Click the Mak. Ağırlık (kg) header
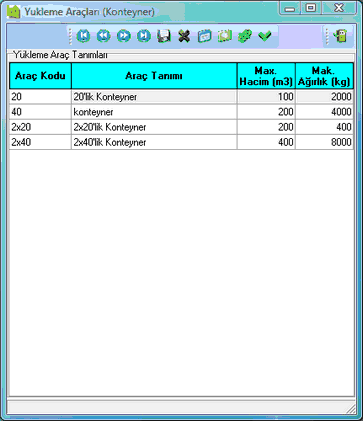Viewport: 363px width, 421px height. tap(324, 76)
